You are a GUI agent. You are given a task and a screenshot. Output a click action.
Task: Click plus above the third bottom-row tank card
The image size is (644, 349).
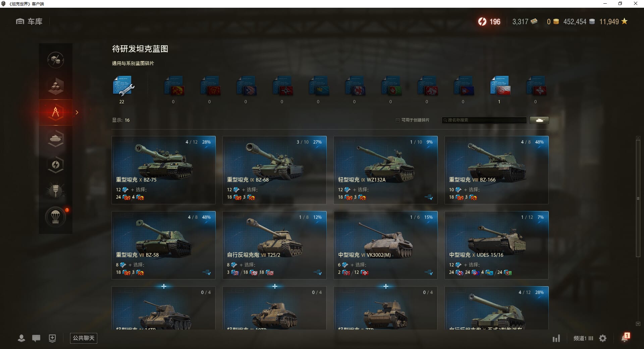click(x=386, y=286)
